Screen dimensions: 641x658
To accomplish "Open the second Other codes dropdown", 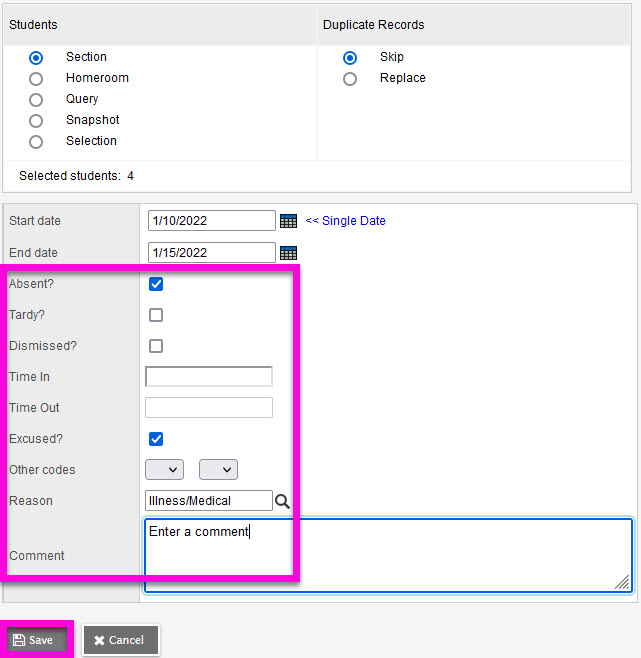I will [218, 470].
